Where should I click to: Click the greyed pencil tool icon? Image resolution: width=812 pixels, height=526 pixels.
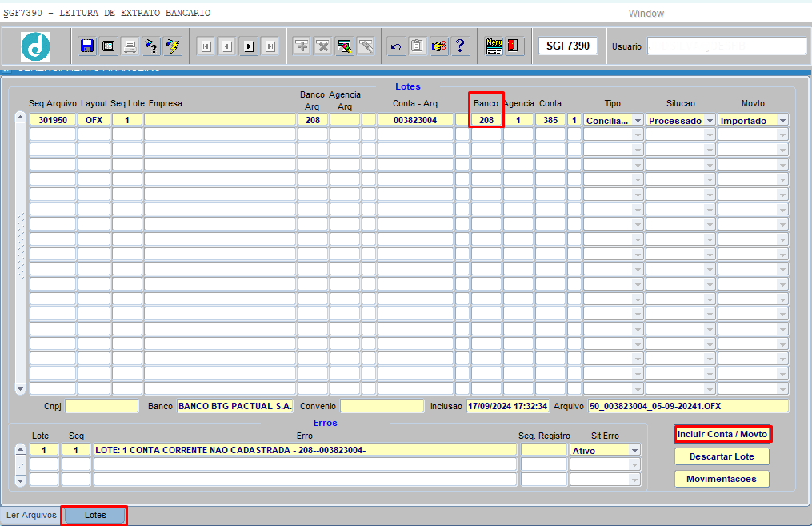tap(366, 46)
